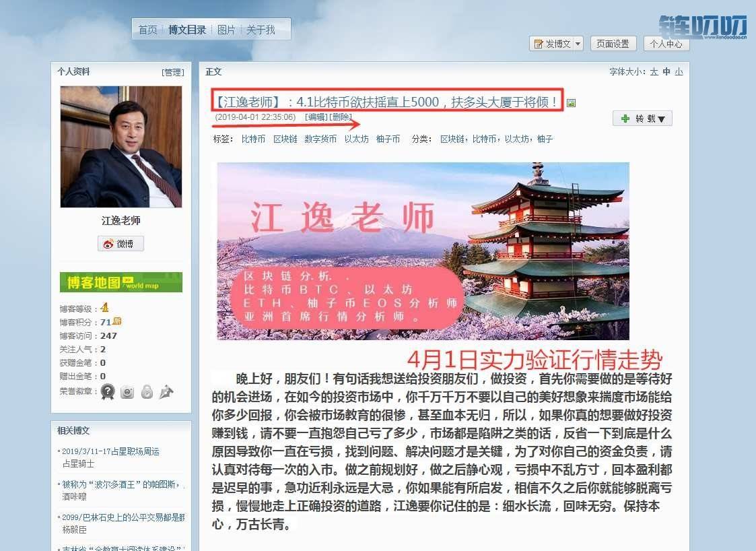Set font size to 中 (medium)
This screenshot has height=551, width=756.
click(x=666, y=72)
